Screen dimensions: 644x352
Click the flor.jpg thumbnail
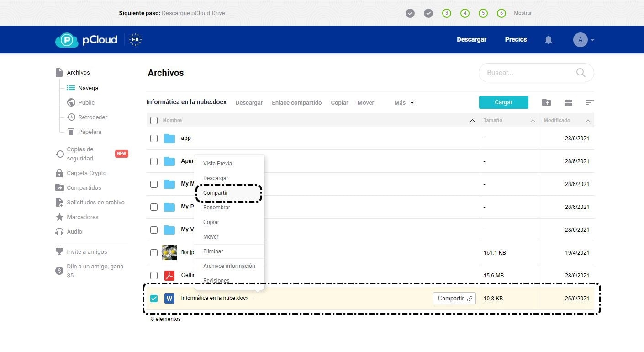169,252
